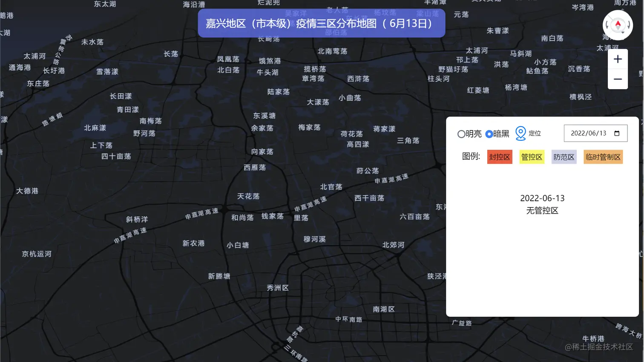Click the 钱家荡 map label
This screenshot has height=362, width=644.
coord(273,216)
